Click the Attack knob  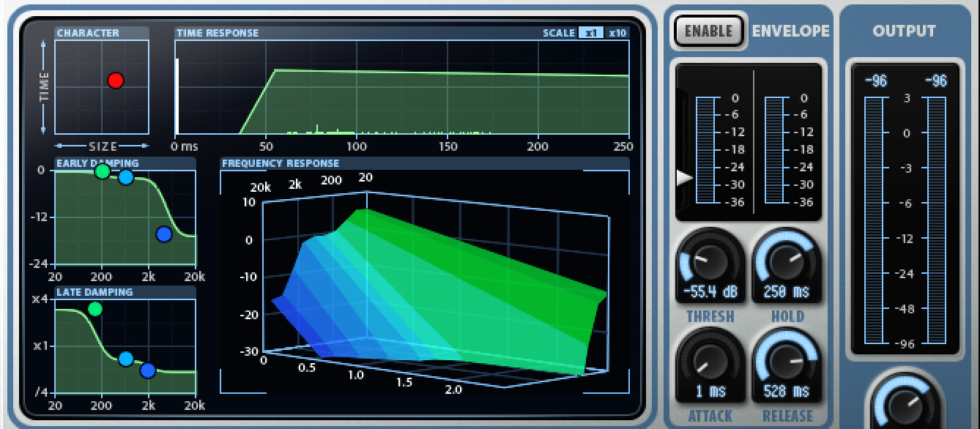click(710, 359)
